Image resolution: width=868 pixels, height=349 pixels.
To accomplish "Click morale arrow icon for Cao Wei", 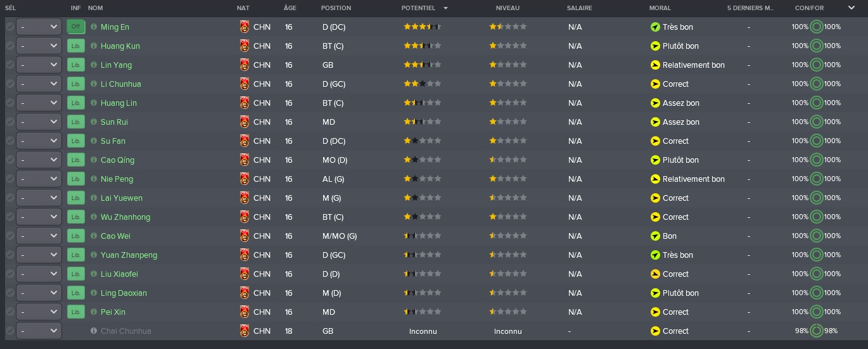I will (x=655, y=236).
